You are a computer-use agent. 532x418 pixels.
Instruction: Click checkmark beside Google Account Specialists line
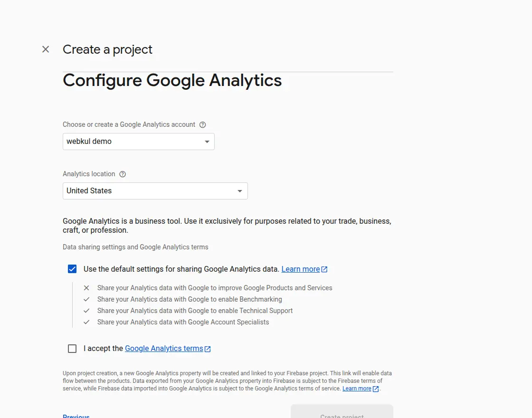pos(86,322)
